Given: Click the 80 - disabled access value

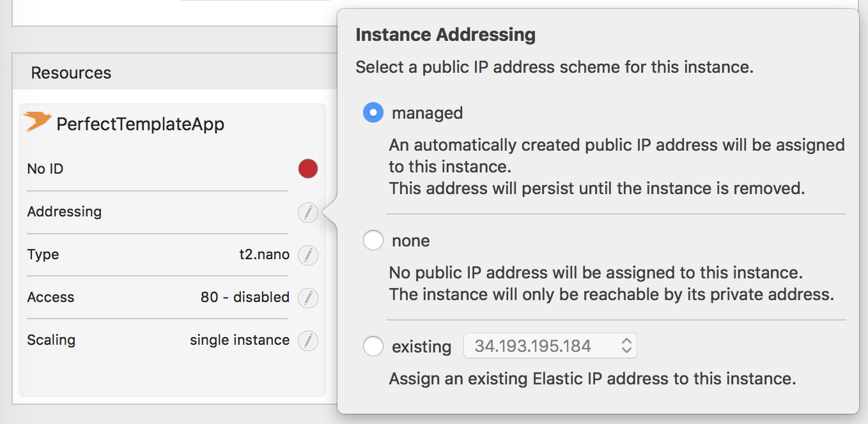Looking at the screenshot, I should click(x=245, y=298).
